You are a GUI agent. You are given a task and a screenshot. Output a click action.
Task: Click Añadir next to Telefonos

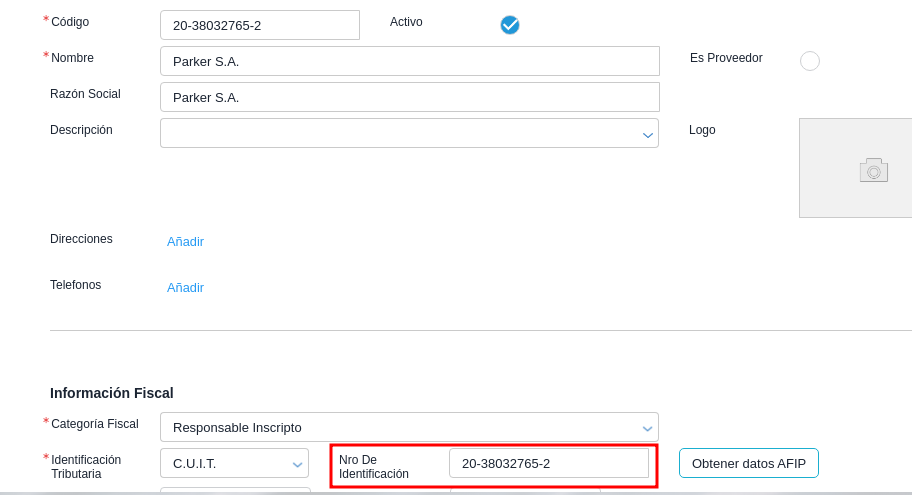tap(185, 287)
